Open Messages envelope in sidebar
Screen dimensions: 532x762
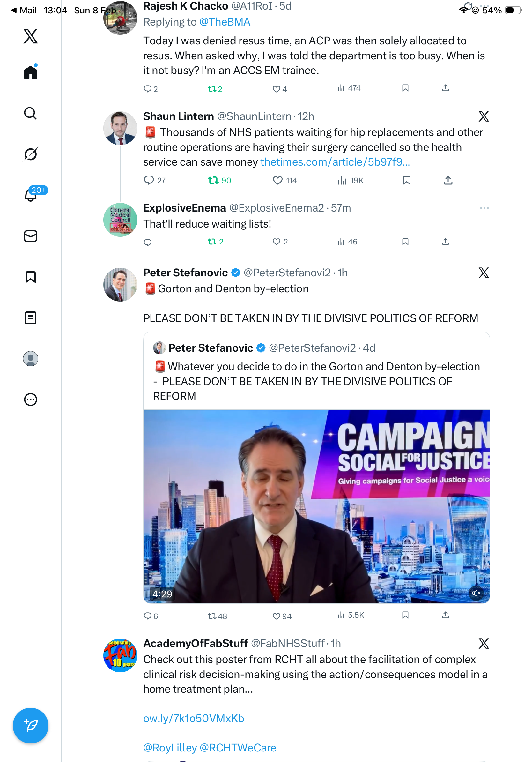[31, 236]
